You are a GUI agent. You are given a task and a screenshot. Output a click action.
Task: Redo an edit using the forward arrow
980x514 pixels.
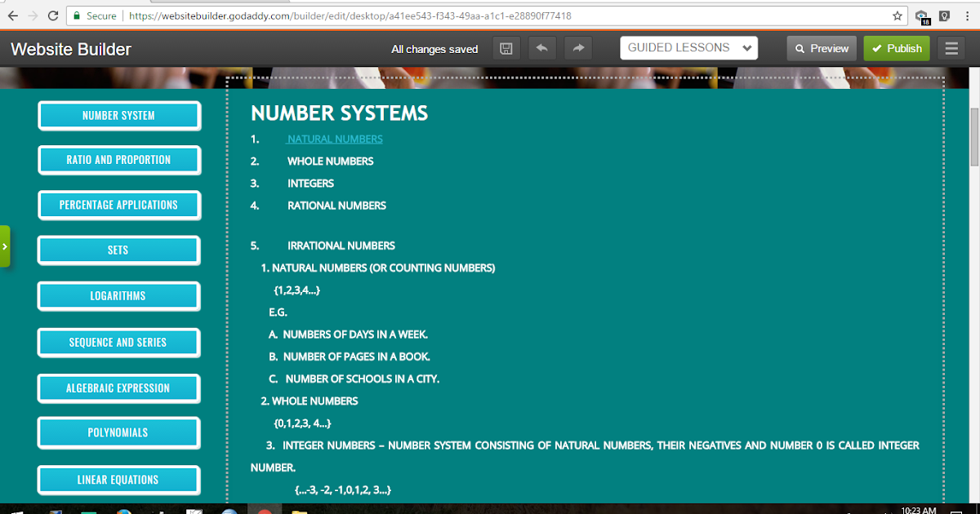[x=577, y=47]
